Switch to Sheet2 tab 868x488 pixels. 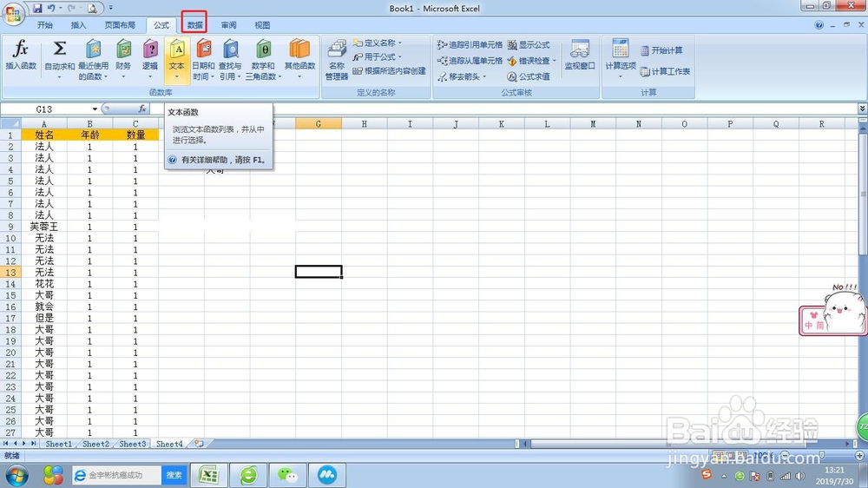tap(95, 444)
